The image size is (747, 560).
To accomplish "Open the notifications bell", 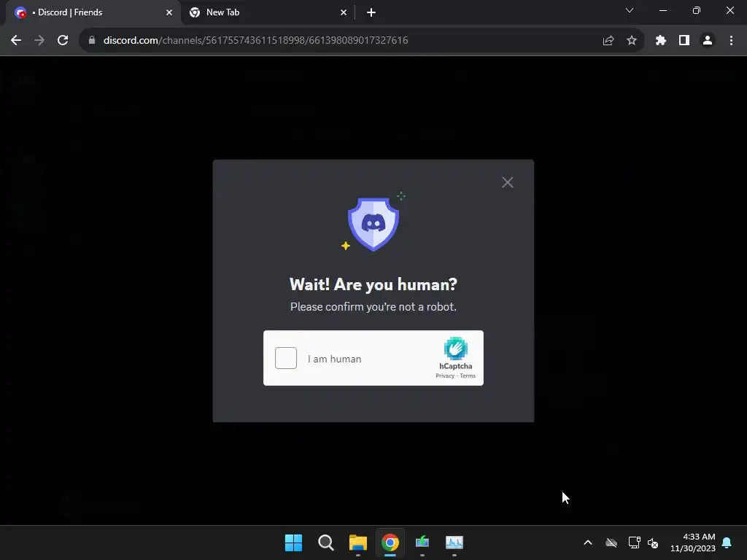I will [727, 542].
